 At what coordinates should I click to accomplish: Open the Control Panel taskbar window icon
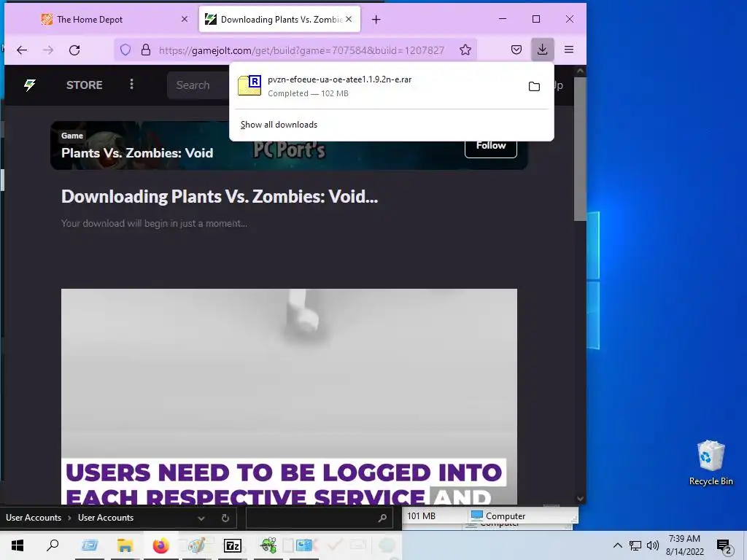[x=304, y=545]
